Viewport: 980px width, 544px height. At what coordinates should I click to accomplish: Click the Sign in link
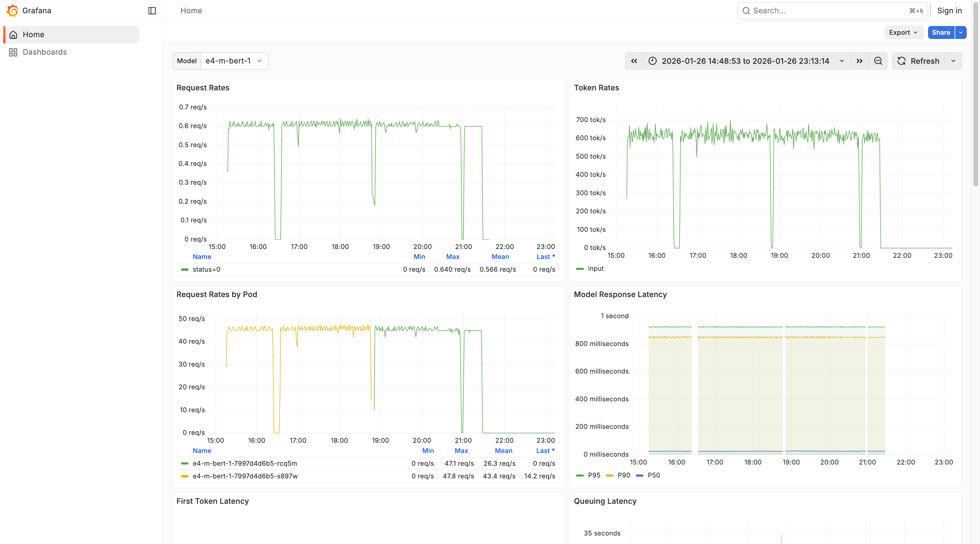(x=949, y=11)
